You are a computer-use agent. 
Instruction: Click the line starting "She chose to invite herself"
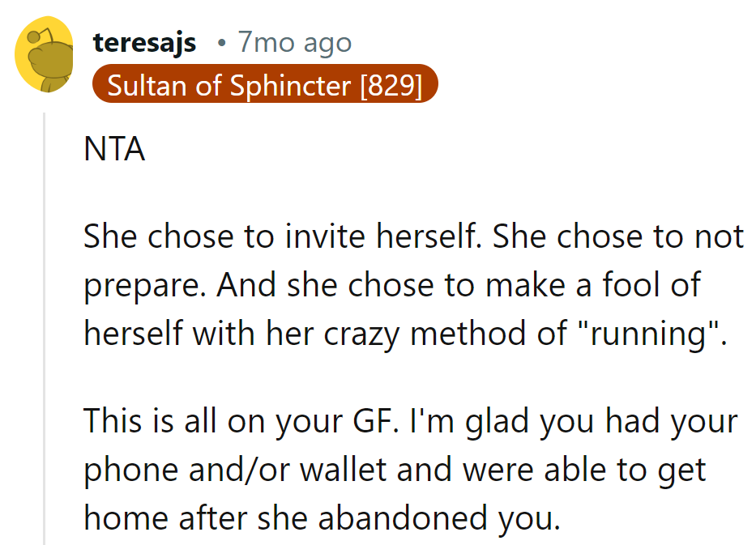[413, 236]
